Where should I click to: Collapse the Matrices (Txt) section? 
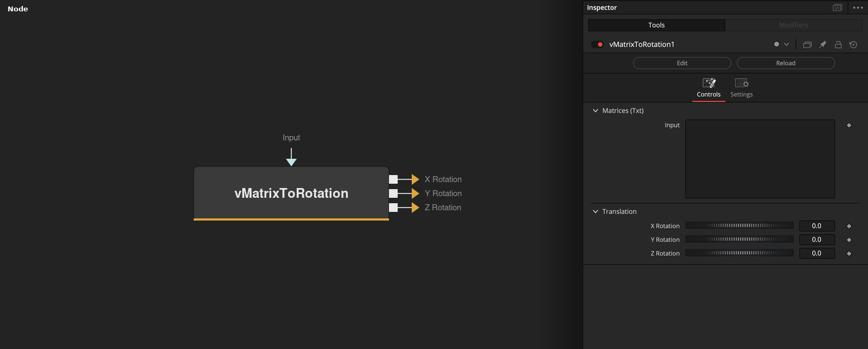pyautogui.click(x=596, y=111)
